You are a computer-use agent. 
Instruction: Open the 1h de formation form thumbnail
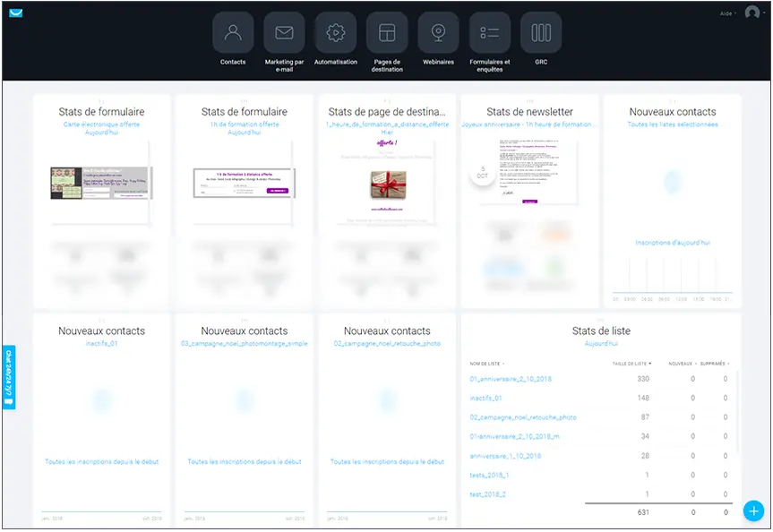[245, 183]
